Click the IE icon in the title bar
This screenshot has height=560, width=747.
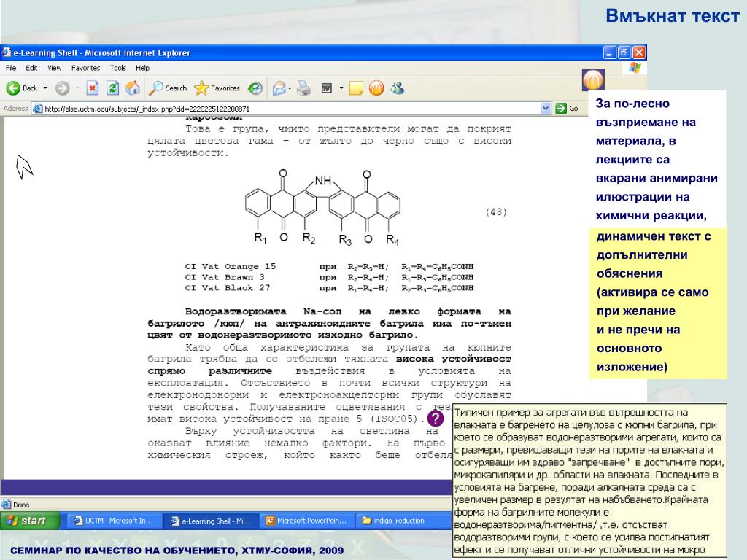click(x=6, y=52)
